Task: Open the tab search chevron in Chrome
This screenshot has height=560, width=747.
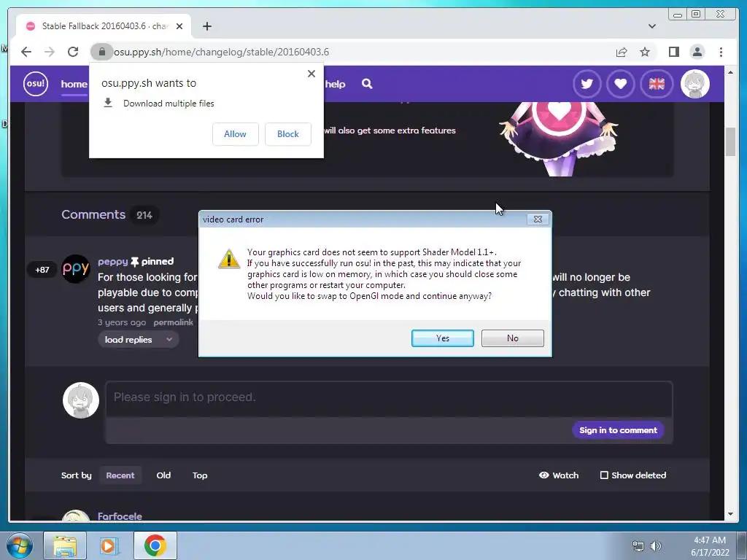Action: pyautogui.click(x=651, y=26)
